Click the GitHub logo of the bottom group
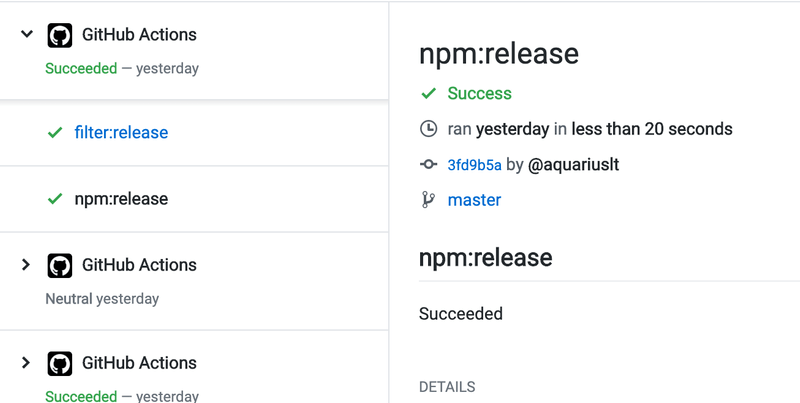This screenshot has width=800, height=403. click(60, 364)
